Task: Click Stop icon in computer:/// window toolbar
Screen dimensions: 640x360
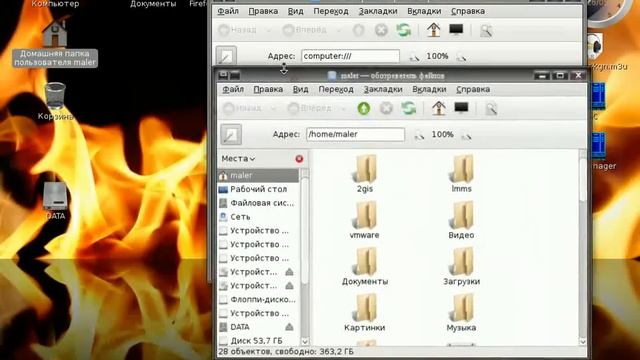Action: 381,30
